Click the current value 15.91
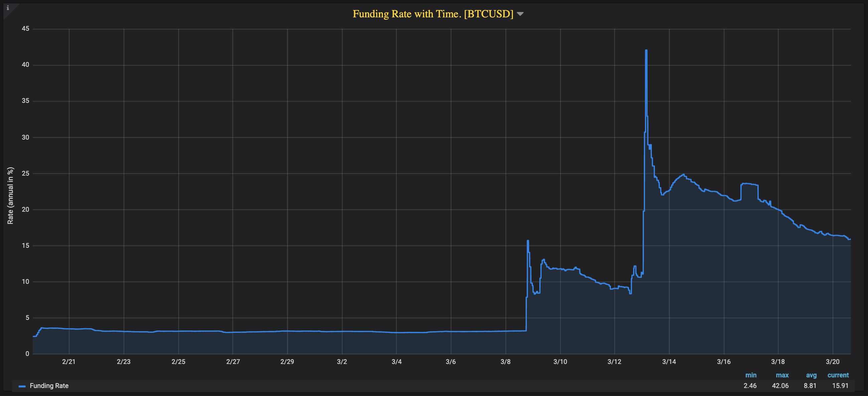868x396 pixels. pyautogui.click(x=840, y=386)
